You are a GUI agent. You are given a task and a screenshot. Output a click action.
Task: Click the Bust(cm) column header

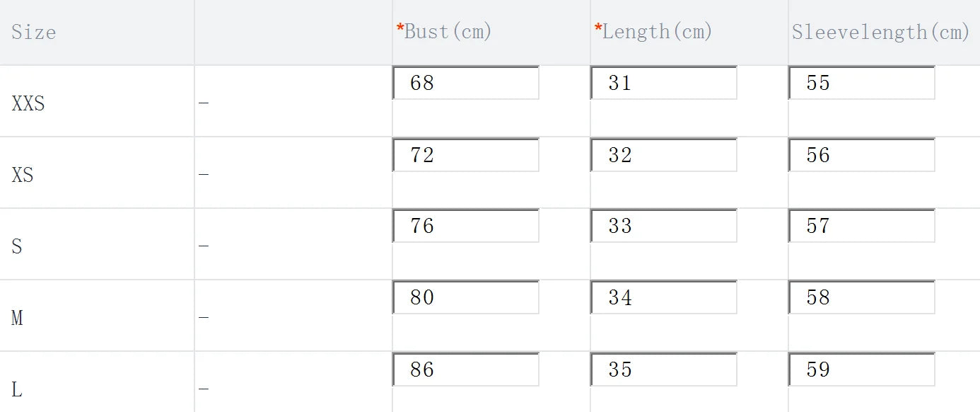[x=445, y=32]
